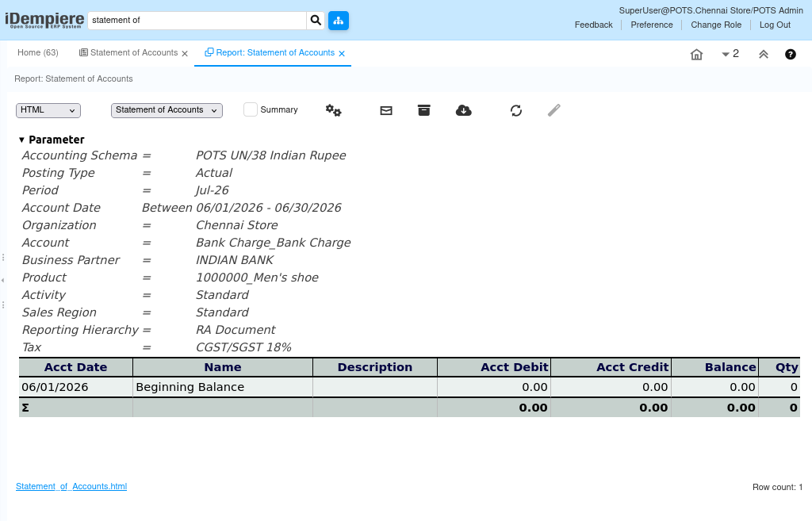Click the 'Actual' posting type value
This screenshot has width=812, height=521.
pyautogui.click(x=214, y=173)
